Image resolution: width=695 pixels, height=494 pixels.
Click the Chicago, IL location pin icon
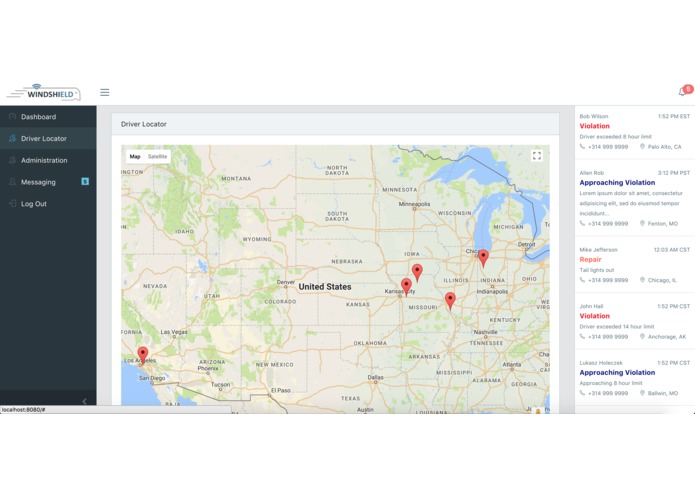[642, 280]
